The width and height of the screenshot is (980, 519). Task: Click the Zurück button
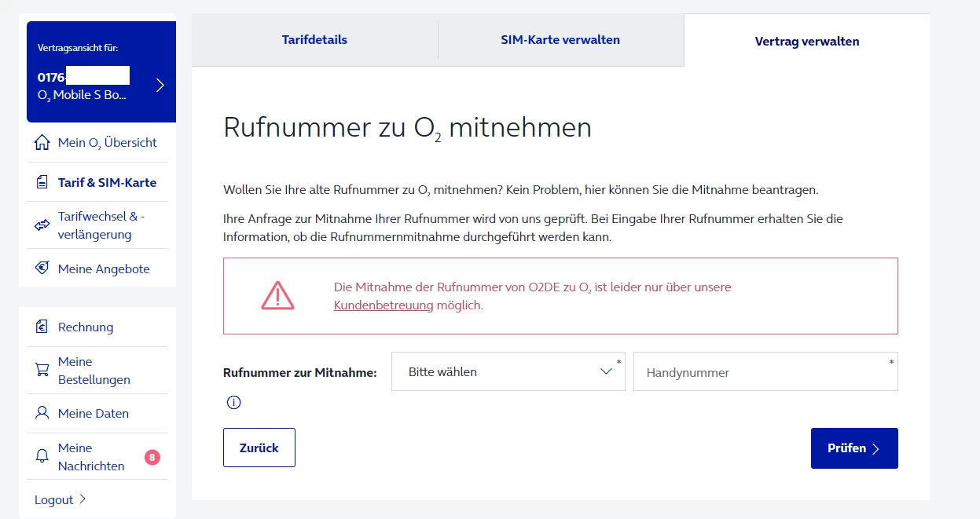pos(259,448)
